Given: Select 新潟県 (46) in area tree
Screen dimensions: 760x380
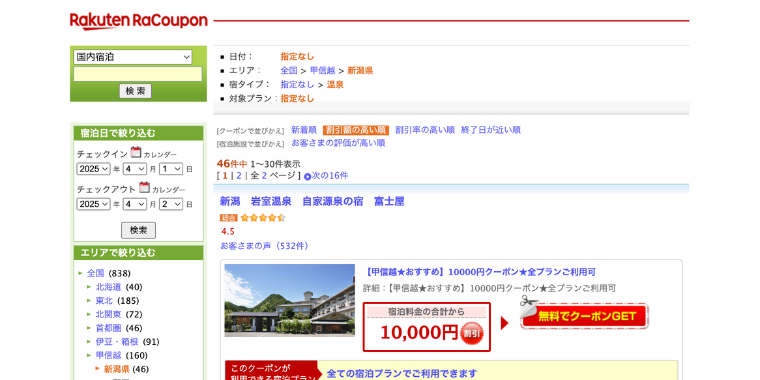Looking at the screenshot, I should coord(117,369).
